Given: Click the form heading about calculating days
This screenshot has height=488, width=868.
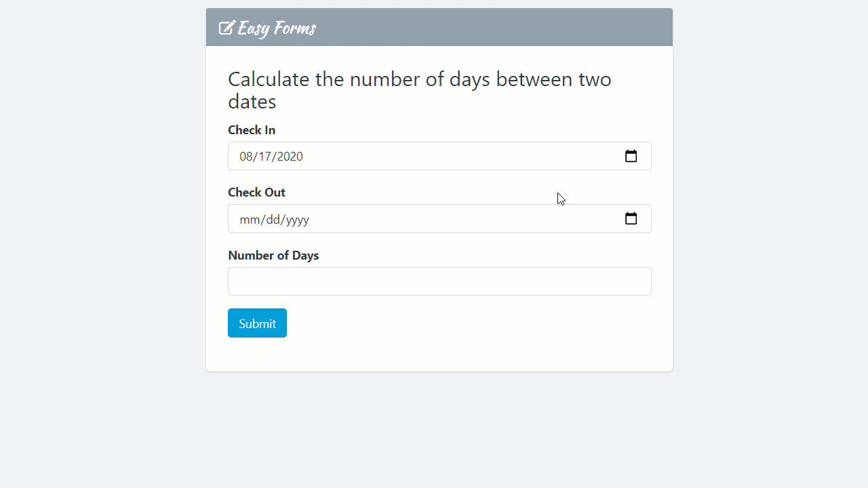Looking at the screenshot, I should coord(419,89).
